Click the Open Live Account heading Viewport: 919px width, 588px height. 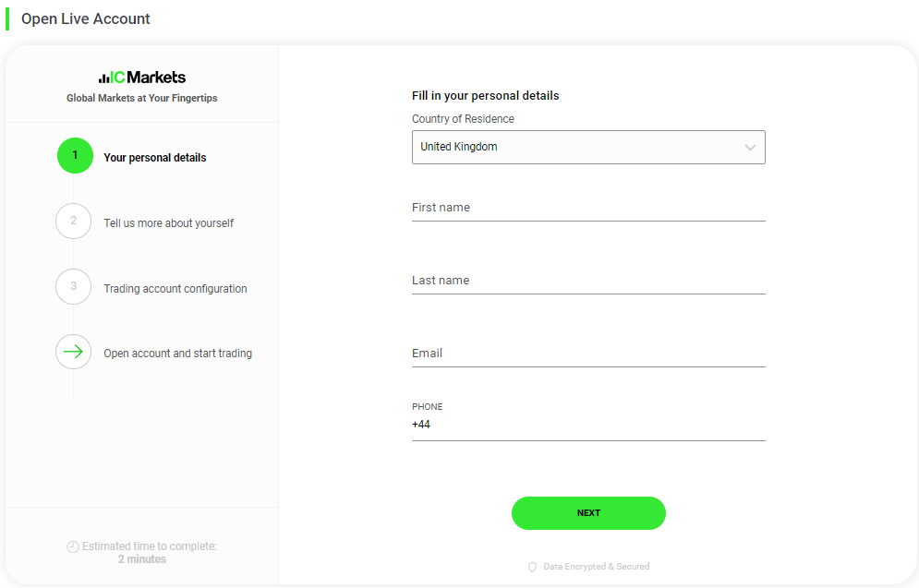(x=86, y=18)
